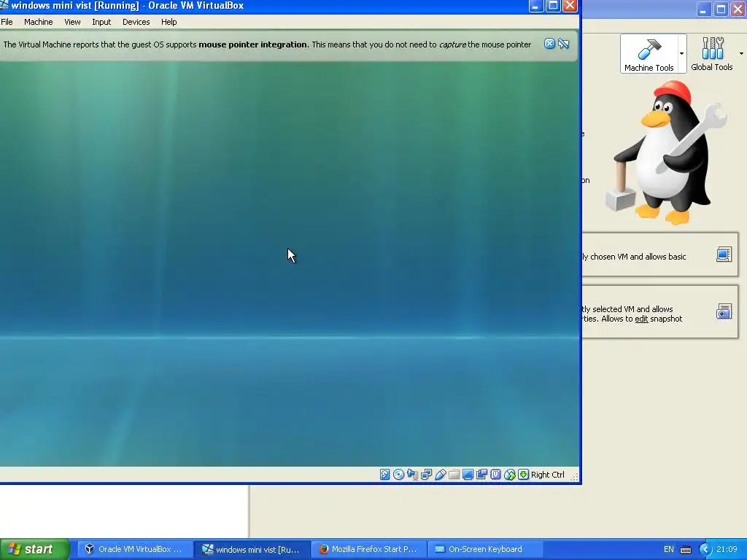Open the File menu
This screenshot has width=747, height=560.
(7, 22)
